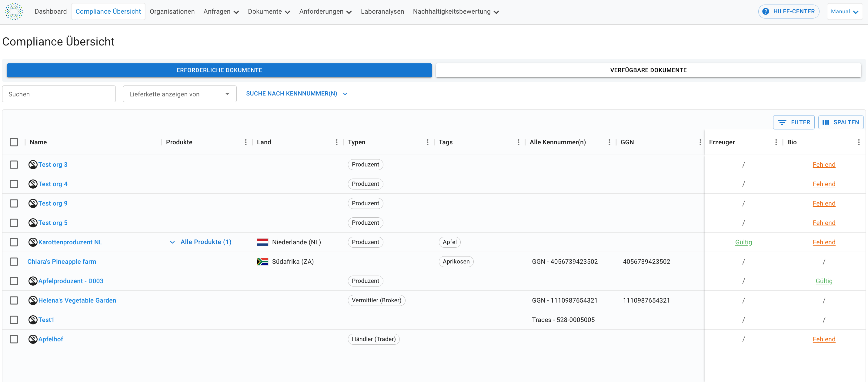
Task: Expand SUCHE NACH KENNNUMMER(N) section
Action: pos(296,94)
